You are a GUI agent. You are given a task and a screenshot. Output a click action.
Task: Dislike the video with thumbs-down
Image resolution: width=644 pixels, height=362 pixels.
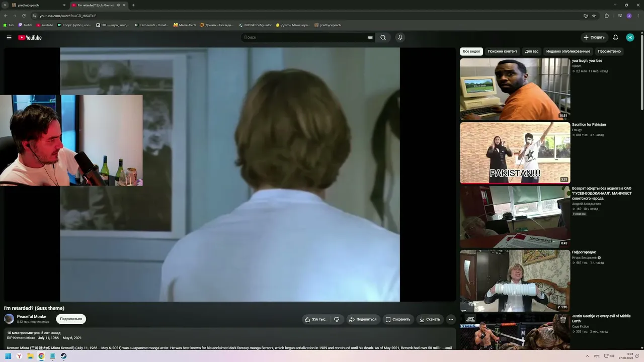coord(337,319)
